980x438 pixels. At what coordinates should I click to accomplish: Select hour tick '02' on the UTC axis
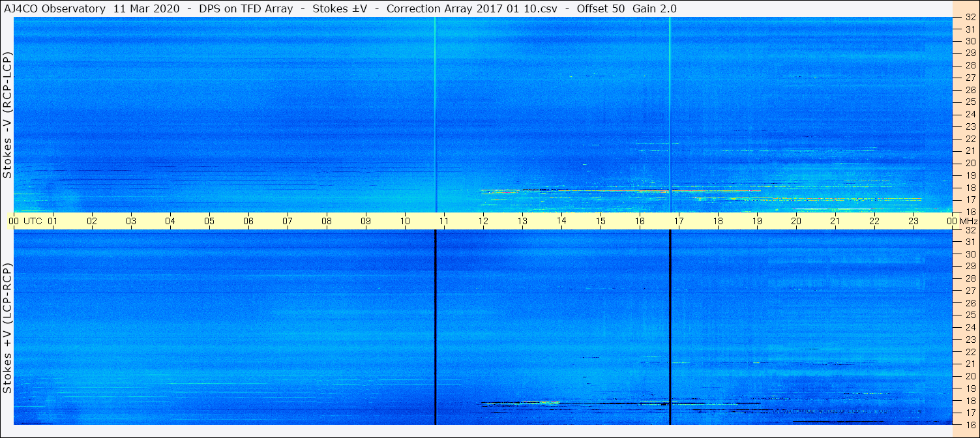coord(92,221)
